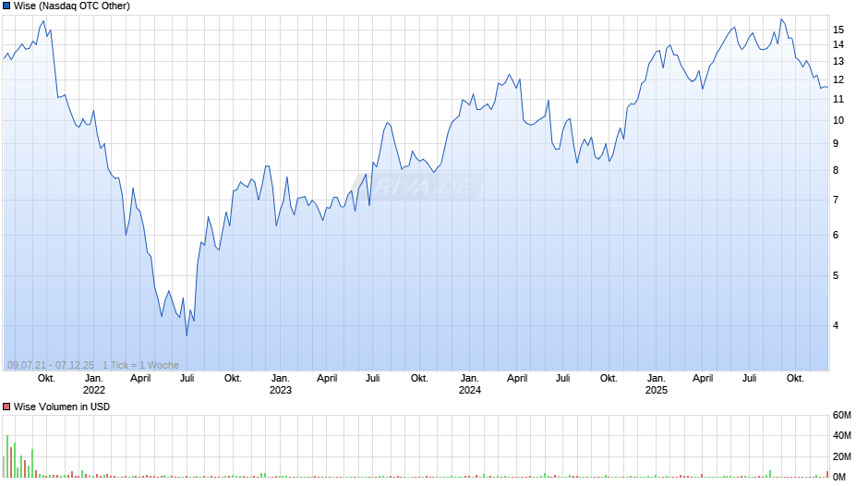Click the volume axis label 20M
This screenshot has width=868, height=486.
(x=841, y=456)
